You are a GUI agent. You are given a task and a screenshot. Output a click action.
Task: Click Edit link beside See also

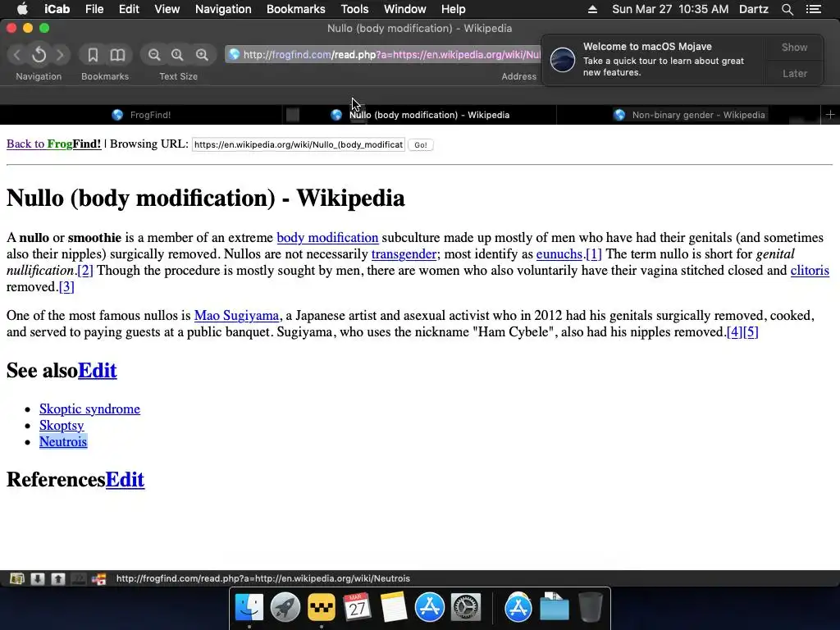point(97,370)
